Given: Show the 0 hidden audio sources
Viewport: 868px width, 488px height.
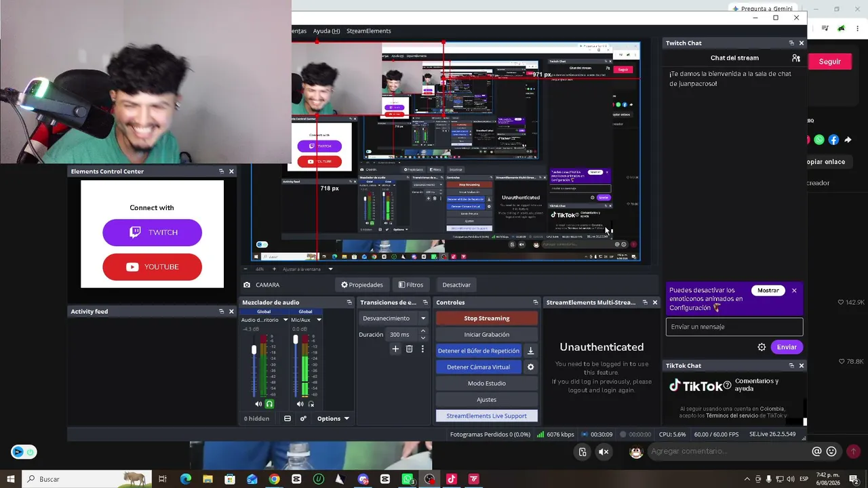Looking at the screenshot, I should pos(256,419).
